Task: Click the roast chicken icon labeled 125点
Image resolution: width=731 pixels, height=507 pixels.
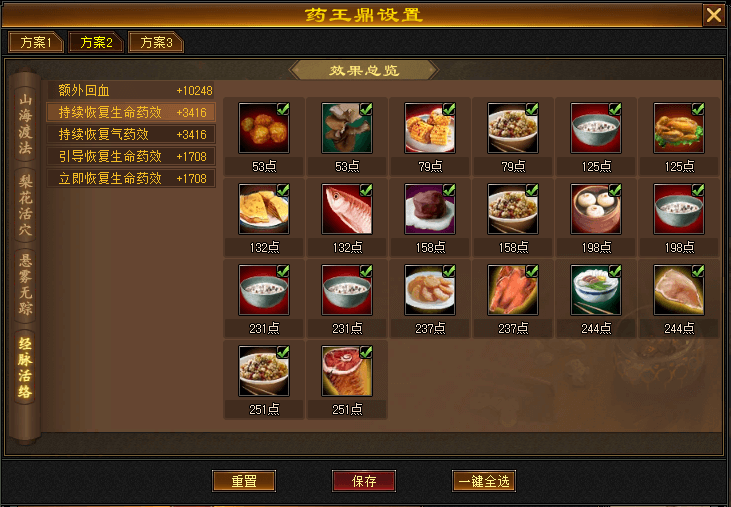Action: [679, 128]
